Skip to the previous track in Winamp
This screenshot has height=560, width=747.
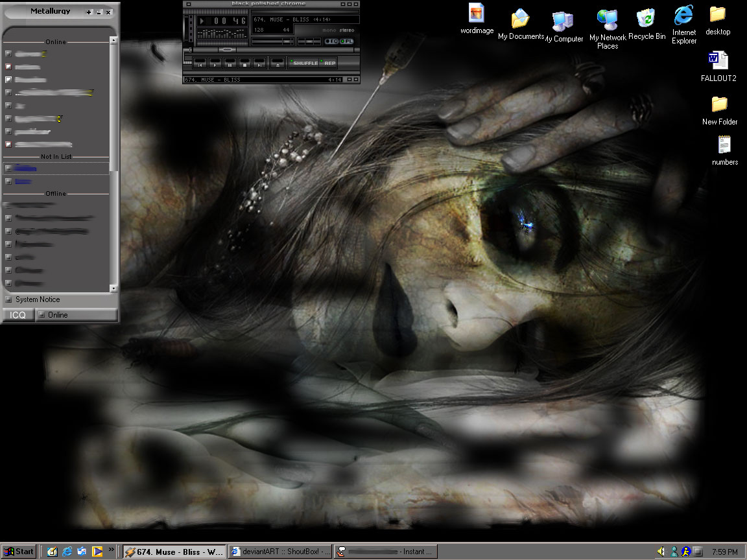click(200, 63)
